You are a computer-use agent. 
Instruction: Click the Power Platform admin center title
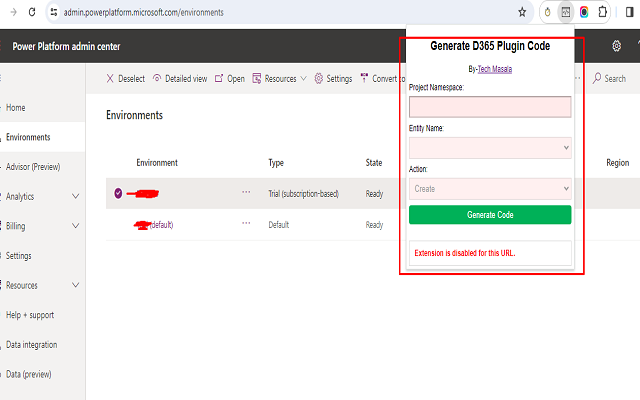point(66,47)
